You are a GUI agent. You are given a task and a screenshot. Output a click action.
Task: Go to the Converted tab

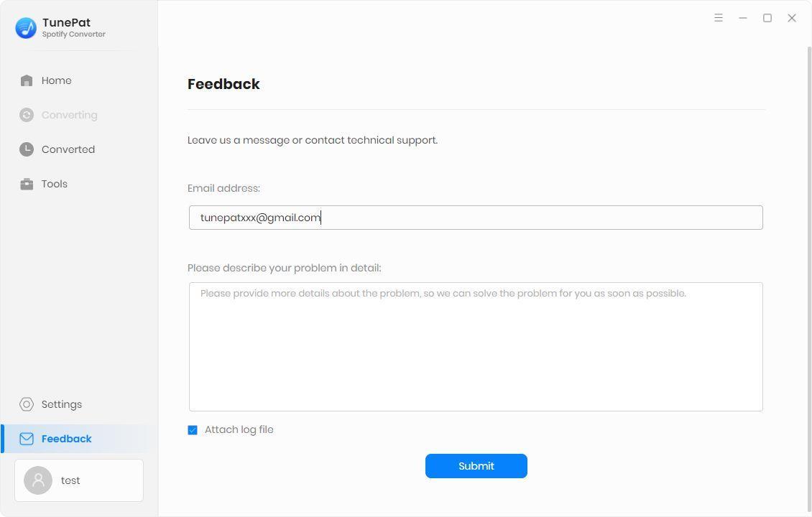[x=68, y=149]
